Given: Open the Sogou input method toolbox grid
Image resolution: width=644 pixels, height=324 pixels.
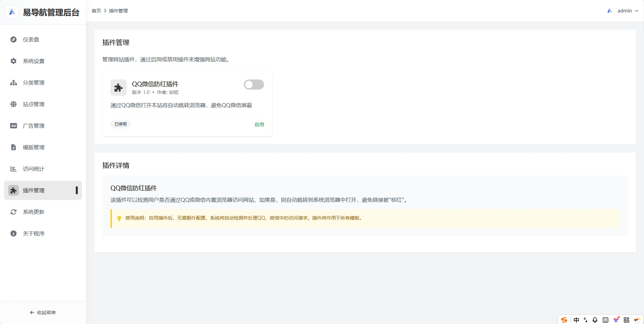Looking at the screenshot, I should click(x=627, y=320).
